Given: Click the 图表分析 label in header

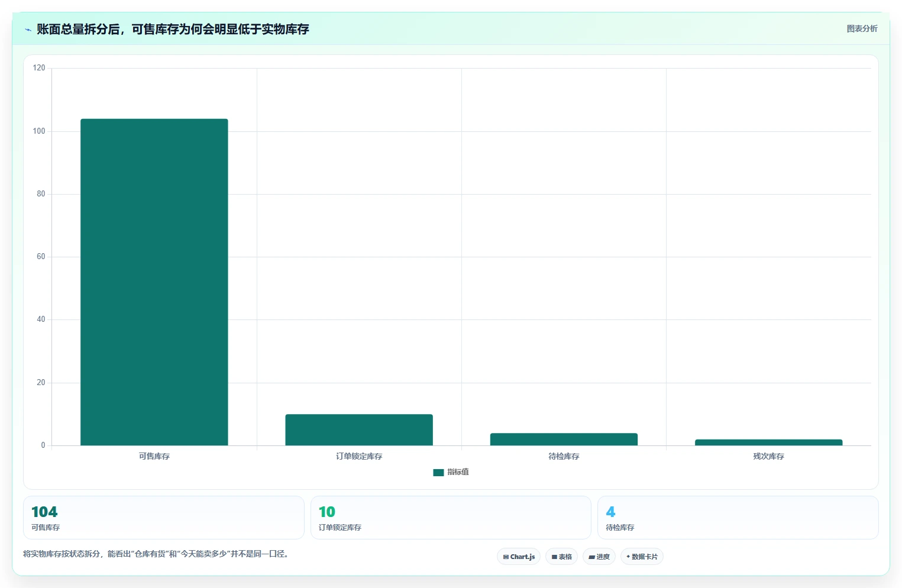Looking at the screenshot, I should pyautogui.click(x=862, y=28).
